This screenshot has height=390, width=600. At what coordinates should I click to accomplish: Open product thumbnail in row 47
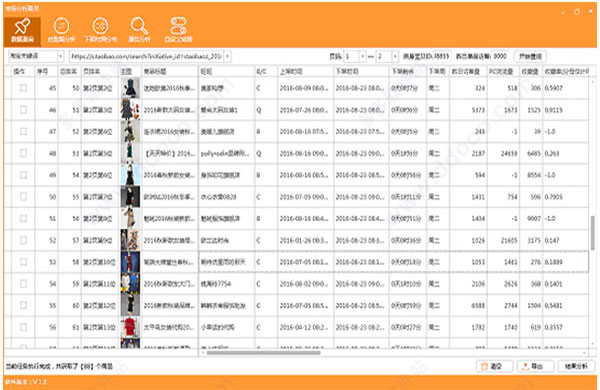coord(130,131)
